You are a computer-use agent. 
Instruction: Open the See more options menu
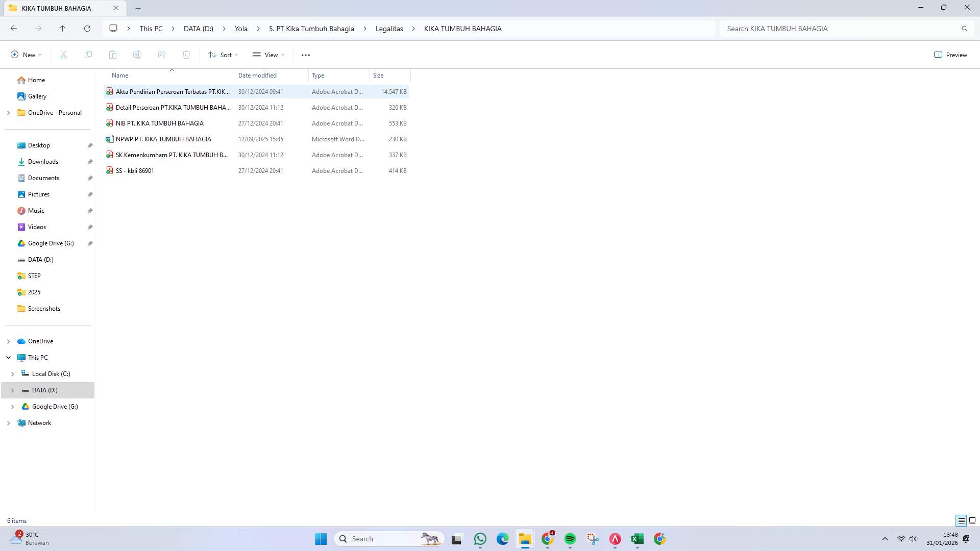tap(305, 55)
